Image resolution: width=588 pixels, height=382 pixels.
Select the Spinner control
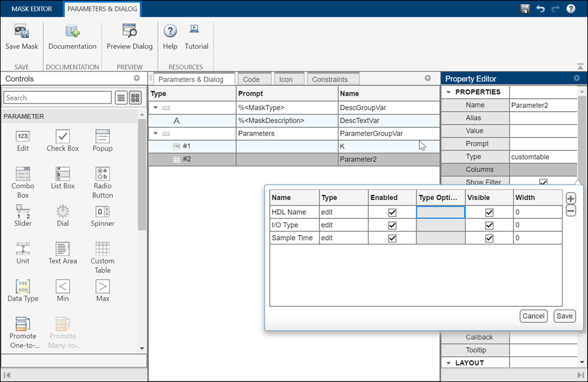pos(103,216)
